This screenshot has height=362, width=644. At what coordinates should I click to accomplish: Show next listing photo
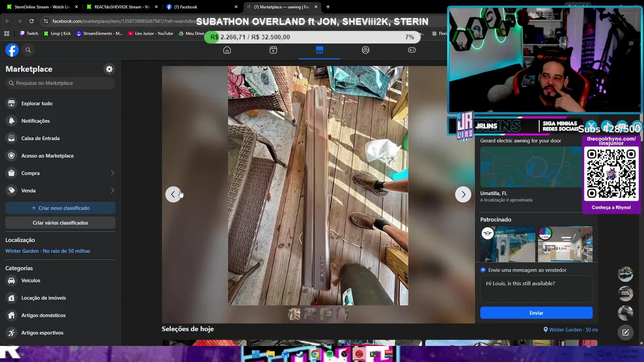(x=463, y=194)
